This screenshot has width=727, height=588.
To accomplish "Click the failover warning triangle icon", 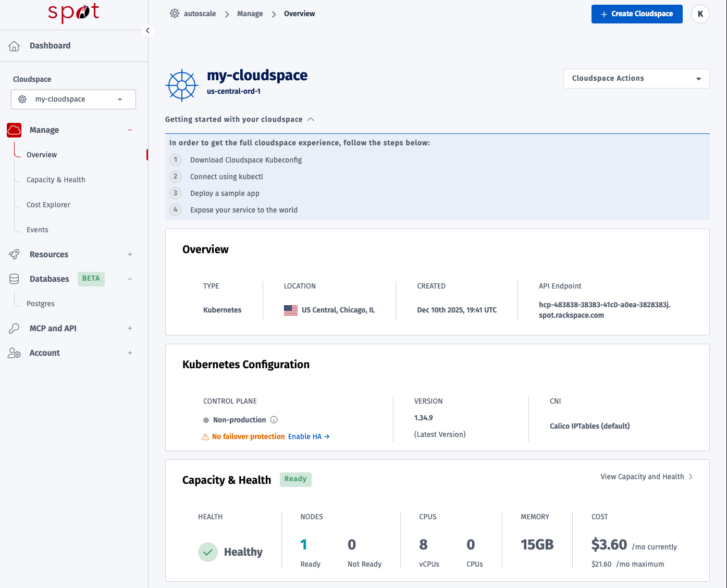I will click(205, 437).
